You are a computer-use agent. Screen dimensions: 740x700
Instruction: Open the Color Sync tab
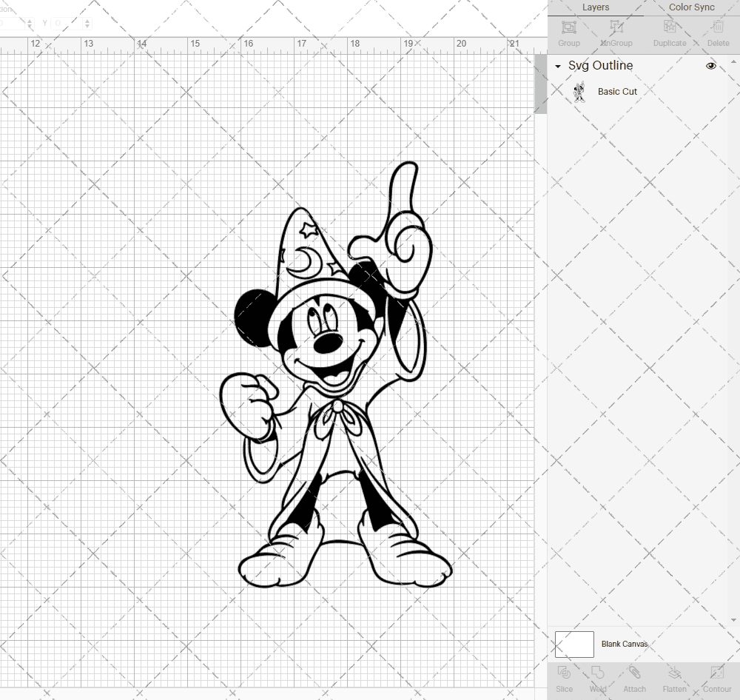pyautogui.click(x=691, y=7)
